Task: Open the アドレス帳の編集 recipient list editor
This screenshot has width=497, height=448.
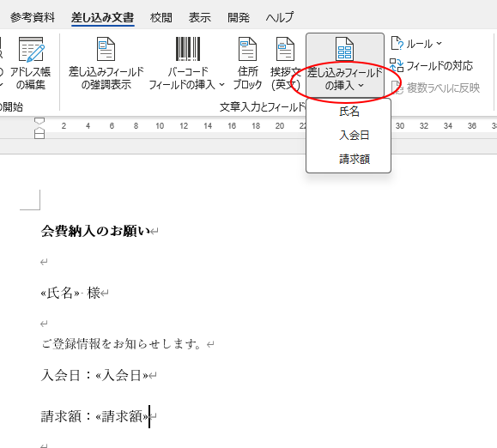Action: 30,63
